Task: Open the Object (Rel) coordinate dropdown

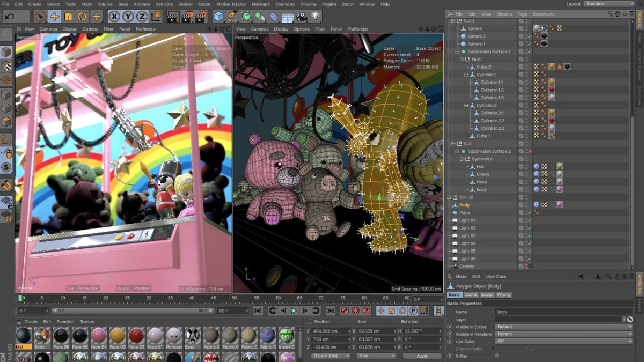Action: pos(331,356)
